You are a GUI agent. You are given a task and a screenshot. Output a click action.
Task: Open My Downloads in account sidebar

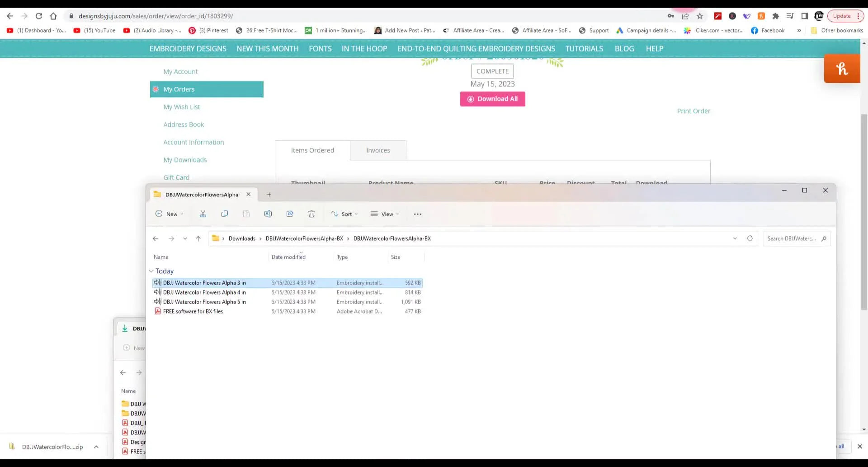(x=185, y=160)
